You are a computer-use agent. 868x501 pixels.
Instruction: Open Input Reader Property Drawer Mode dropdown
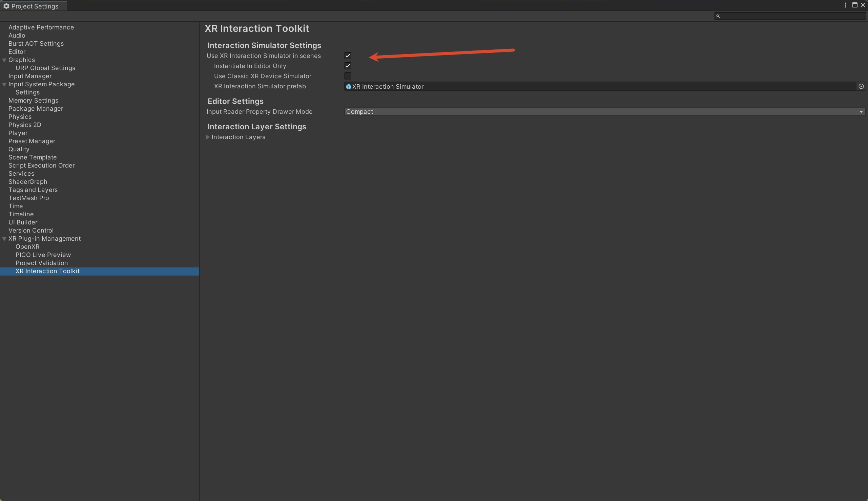(x=605, y=111)
